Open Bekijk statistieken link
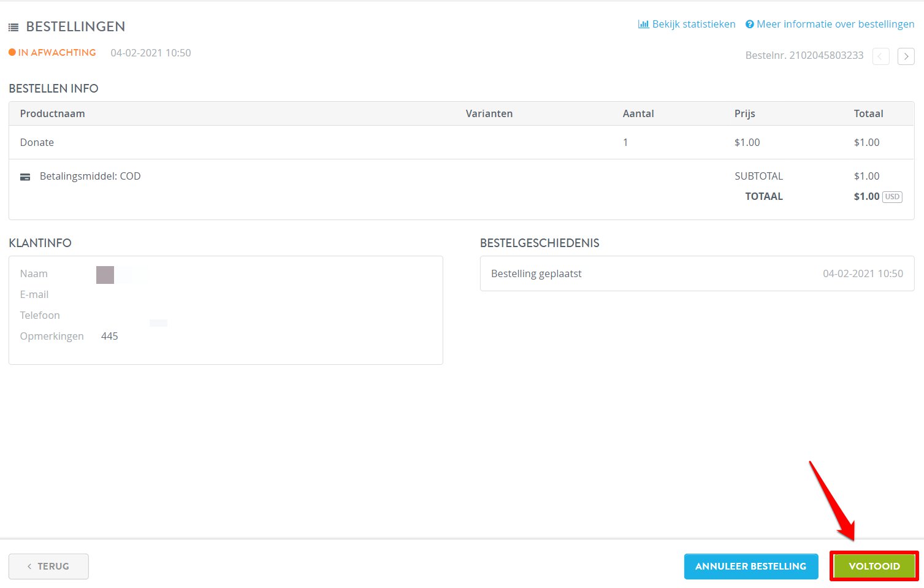This screenshot has width=924, height=588. 693,24
